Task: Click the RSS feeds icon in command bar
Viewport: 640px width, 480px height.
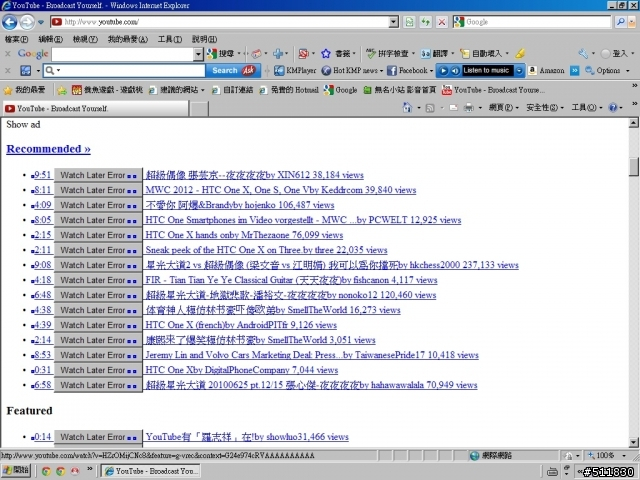Action: [429, 108]
